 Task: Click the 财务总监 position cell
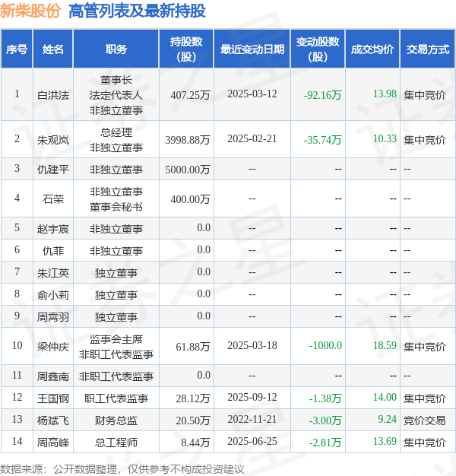click(x=116, y=420)
